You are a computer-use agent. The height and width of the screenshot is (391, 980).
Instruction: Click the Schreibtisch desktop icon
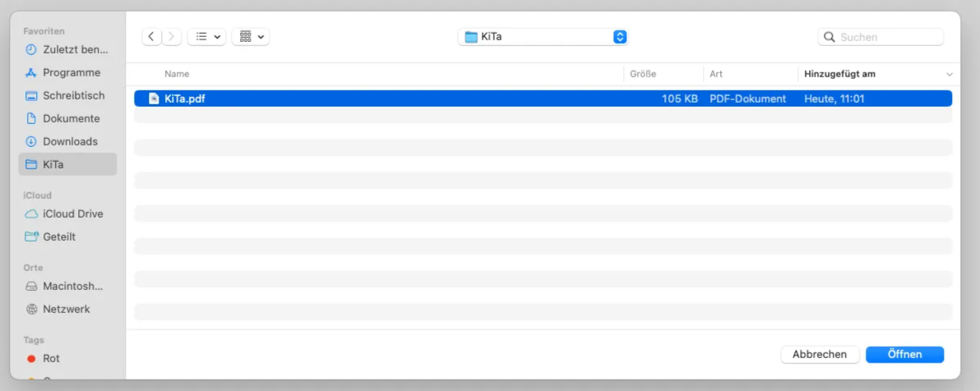pyautogui.click(x=31, y=95)
